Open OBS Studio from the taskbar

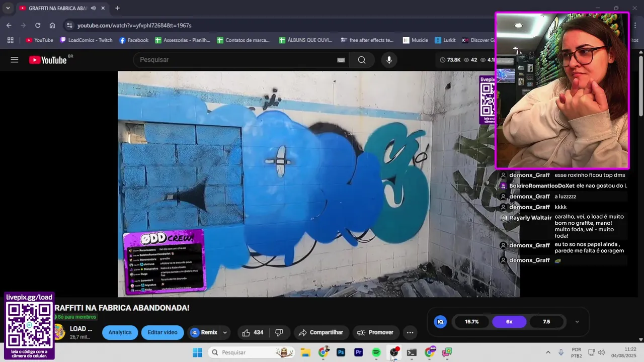pos(394,352)
